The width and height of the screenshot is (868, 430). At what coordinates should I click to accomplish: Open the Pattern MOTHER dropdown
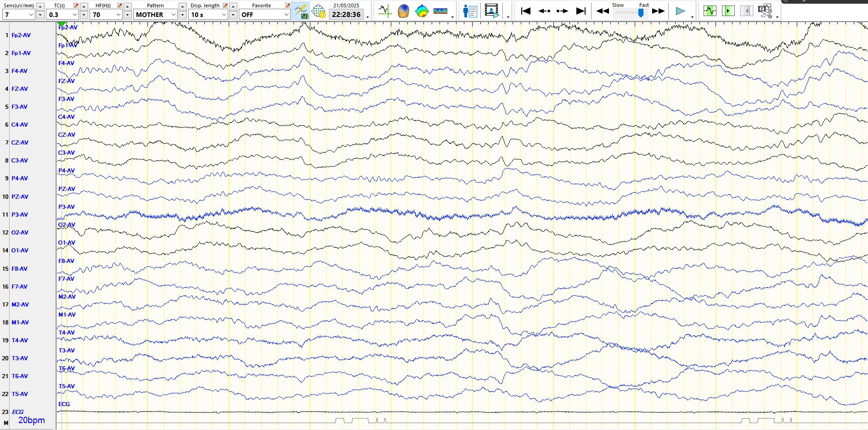click(x=173, y=15)
